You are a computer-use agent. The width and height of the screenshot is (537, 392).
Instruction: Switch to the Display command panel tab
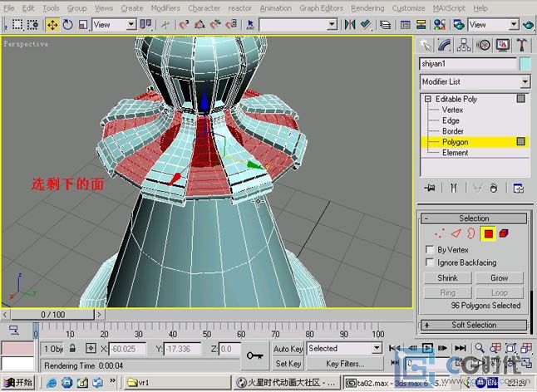click(x=502, y=45)
